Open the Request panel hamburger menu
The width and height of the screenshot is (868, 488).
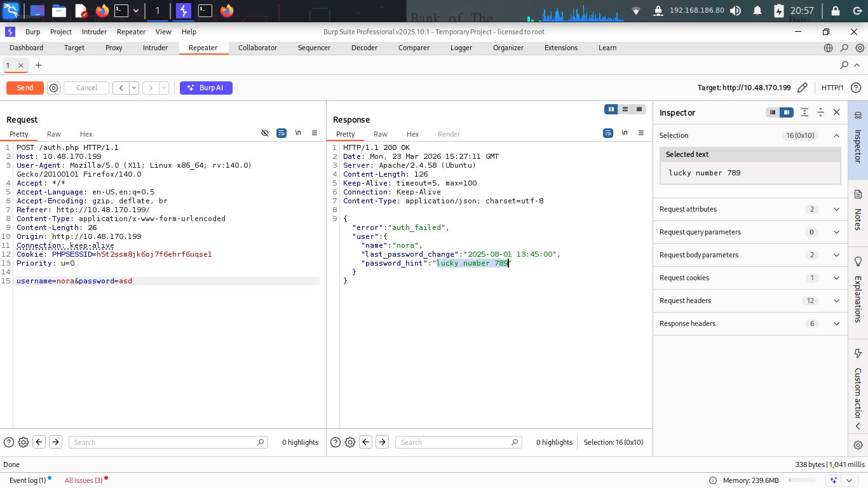tap(315, 133)
